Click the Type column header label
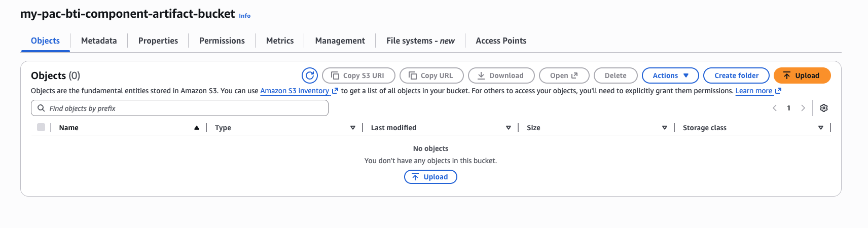The height and width of the screenshot is (228, 868). click(x=223, y=128)
